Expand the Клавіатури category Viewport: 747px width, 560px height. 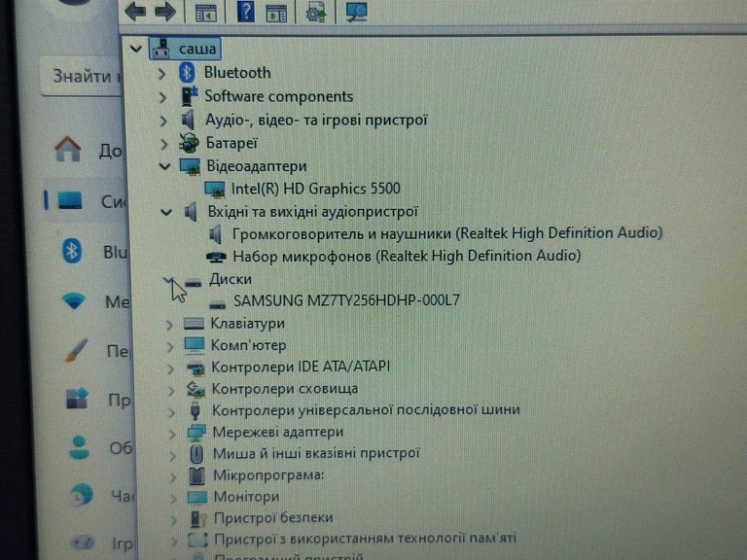coord(169,325)
